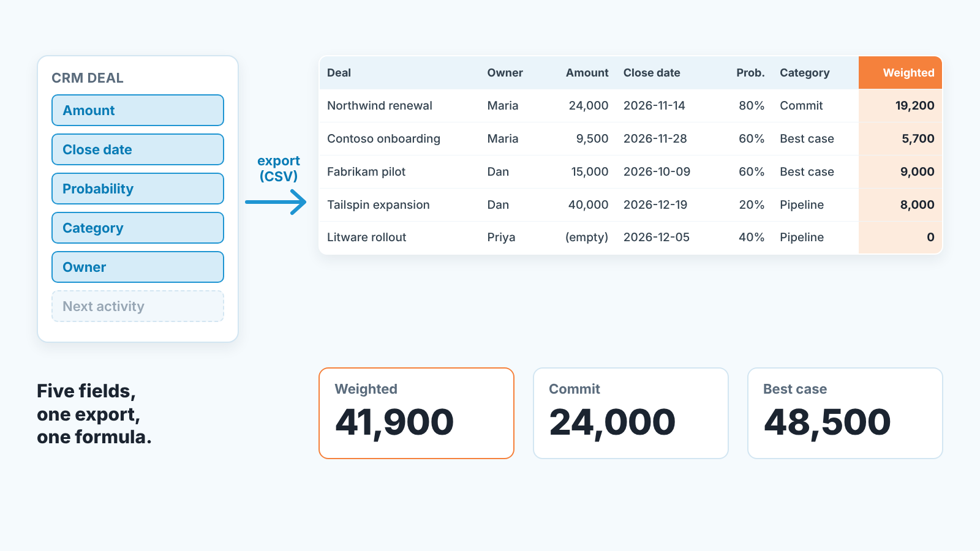
Task: Click the 5,700 weighted value
Action: click(x=918, y=138)
